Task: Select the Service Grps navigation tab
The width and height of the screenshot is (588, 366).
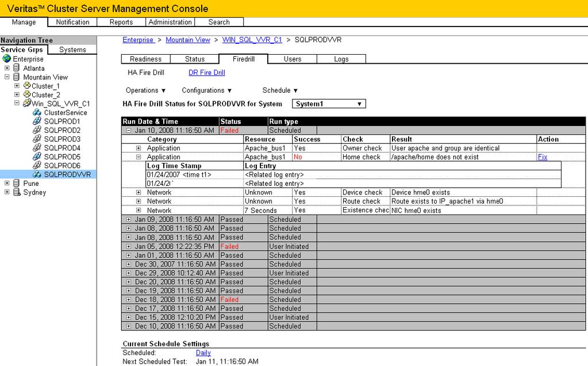Action: coord(24,49)
